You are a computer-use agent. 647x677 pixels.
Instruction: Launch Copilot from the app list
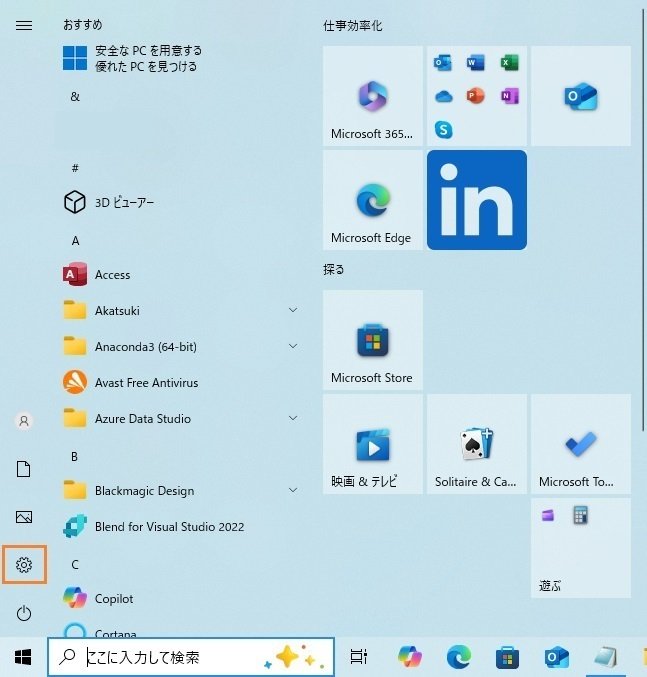point(181,598)
